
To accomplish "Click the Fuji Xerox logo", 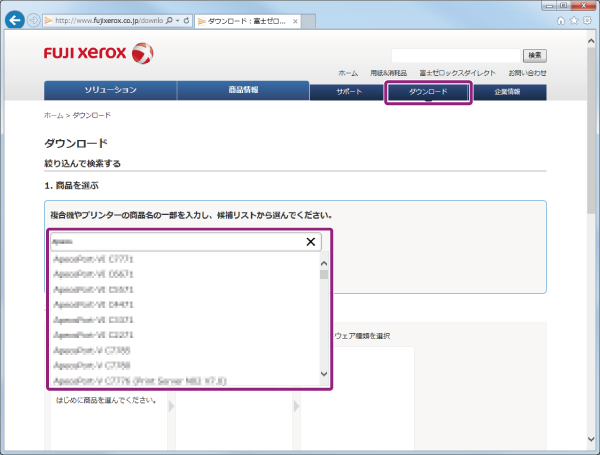I will (x=98, y=52).
